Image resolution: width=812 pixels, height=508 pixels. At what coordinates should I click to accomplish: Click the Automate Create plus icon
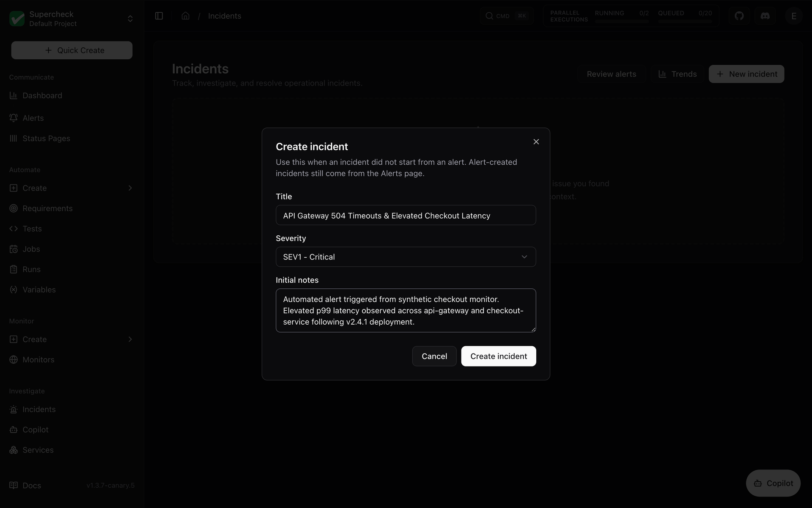(x=14, y=188)
